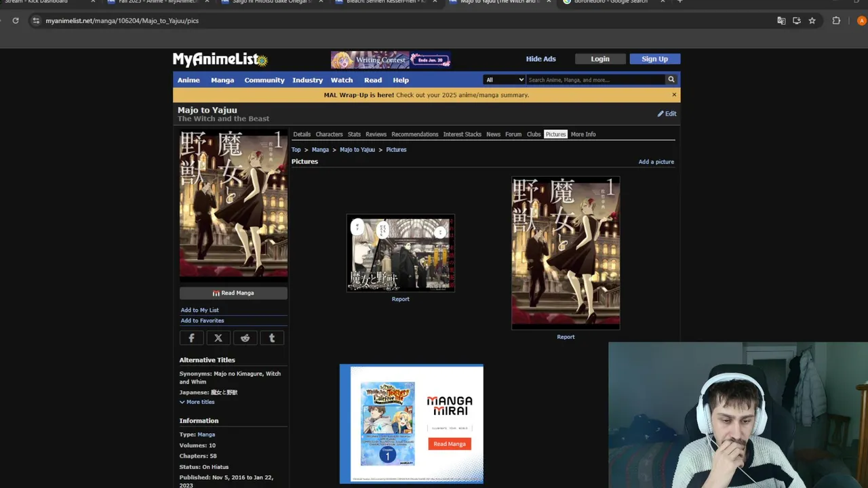The width and height of the screenshot is (868, 488).
Task: Click the Edit pencil link
Action: [x=667, y=114]
